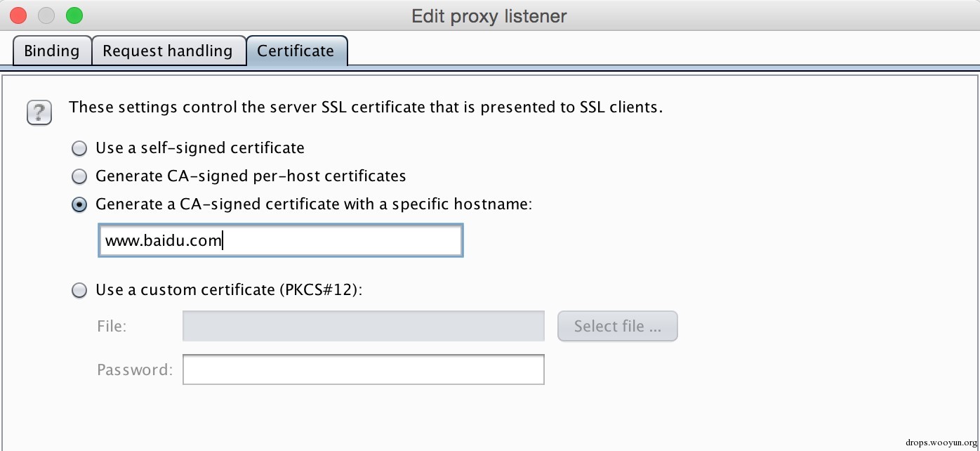
Task: Select the Certificate tab
Action: coord(296,51)
